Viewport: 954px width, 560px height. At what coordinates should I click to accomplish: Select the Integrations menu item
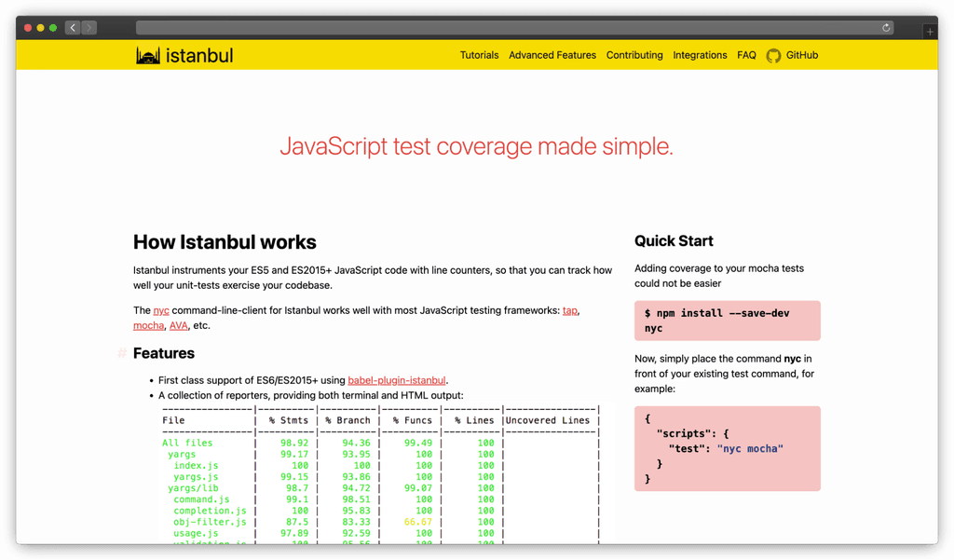(x=700, y=55)
